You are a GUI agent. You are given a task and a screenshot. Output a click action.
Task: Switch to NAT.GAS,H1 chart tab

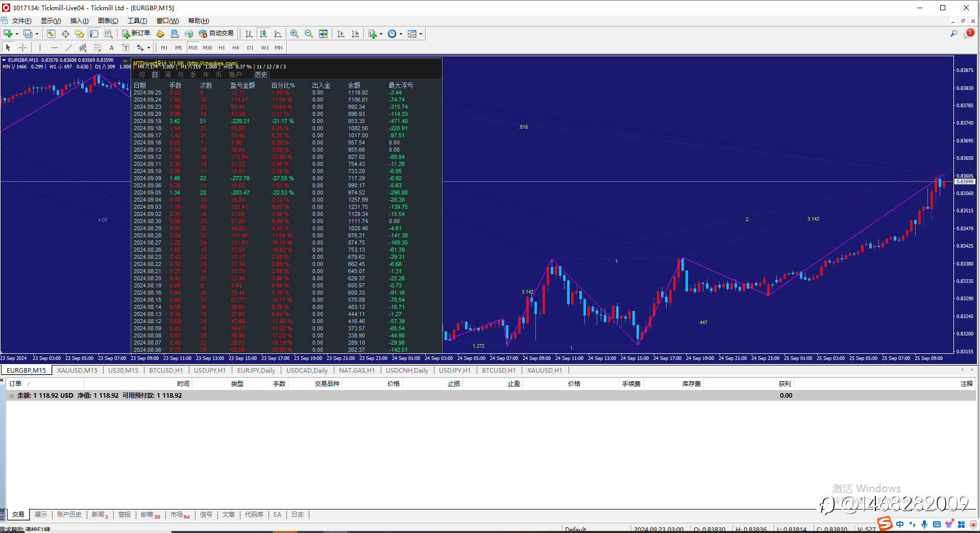pyautogui.click(x=357, y=370)
